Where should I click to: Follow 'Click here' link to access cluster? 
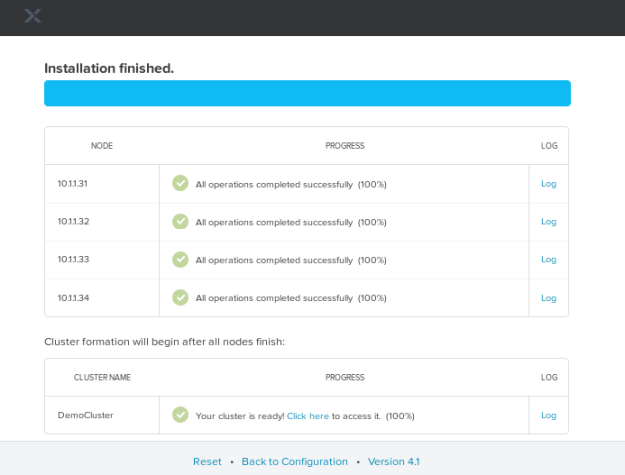coord(308,416)
